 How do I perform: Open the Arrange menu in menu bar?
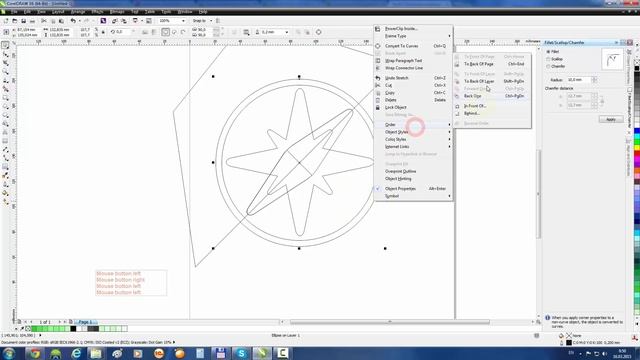[x=77, y=12]
